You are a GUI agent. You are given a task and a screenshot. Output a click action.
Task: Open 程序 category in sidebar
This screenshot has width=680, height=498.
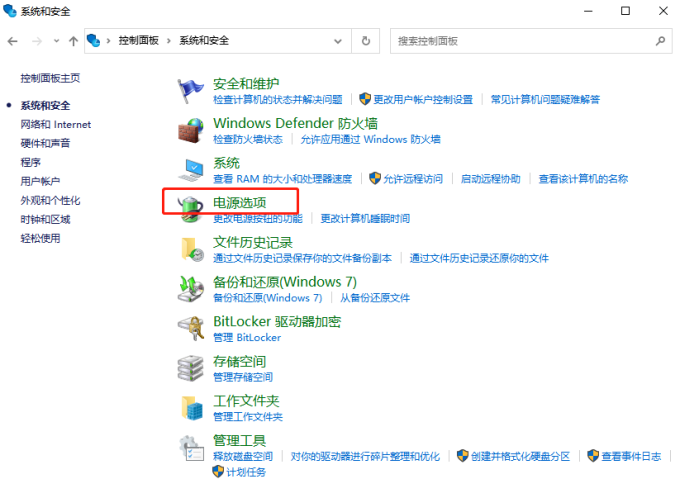(x=30, y=162)
